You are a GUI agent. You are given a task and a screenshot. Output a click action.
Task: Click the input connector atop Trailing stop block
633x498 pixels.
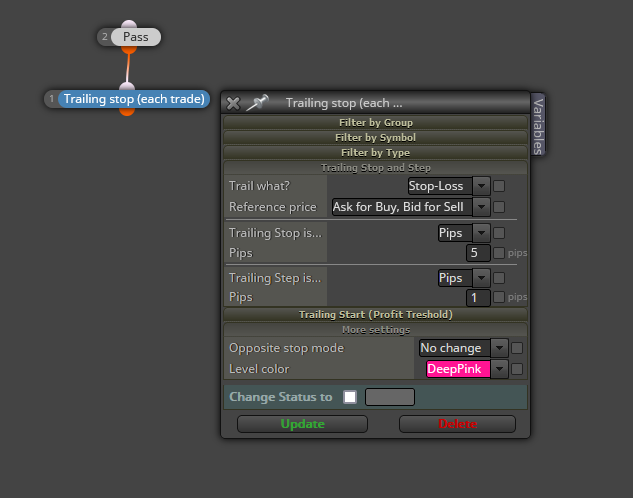coord(127,86)
